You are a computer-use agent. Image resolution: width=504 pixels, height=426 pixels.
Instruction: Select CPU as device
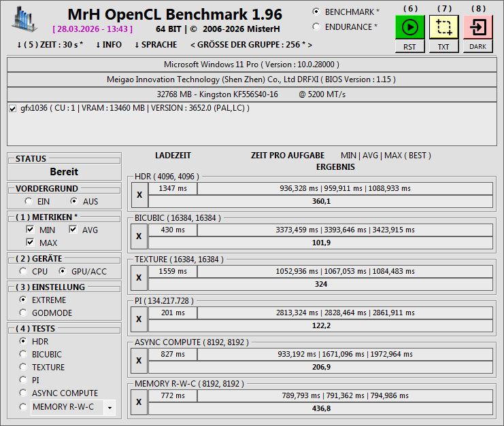click(x=23, y=271)
